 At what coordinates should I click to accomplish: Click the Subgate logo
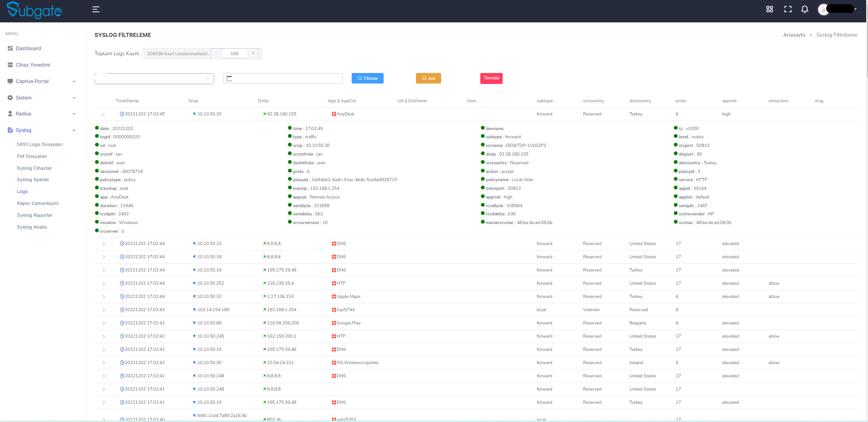tap(34, 10)
